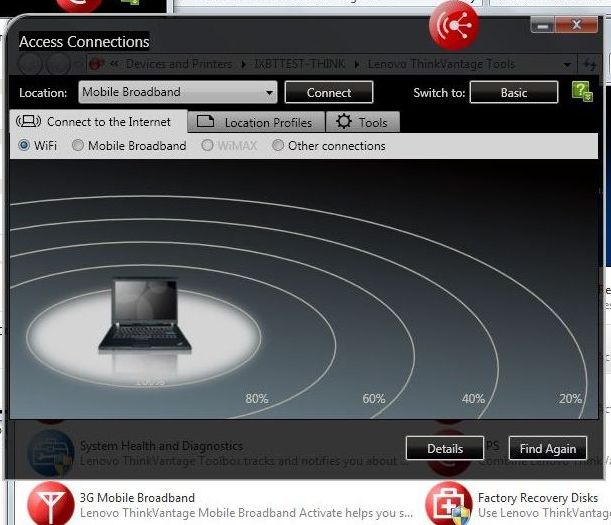Image resolution: width=611 pixels, height=525 pixels.
Task: Minimize the Access Connections window
Action: [x=543, y=26]
